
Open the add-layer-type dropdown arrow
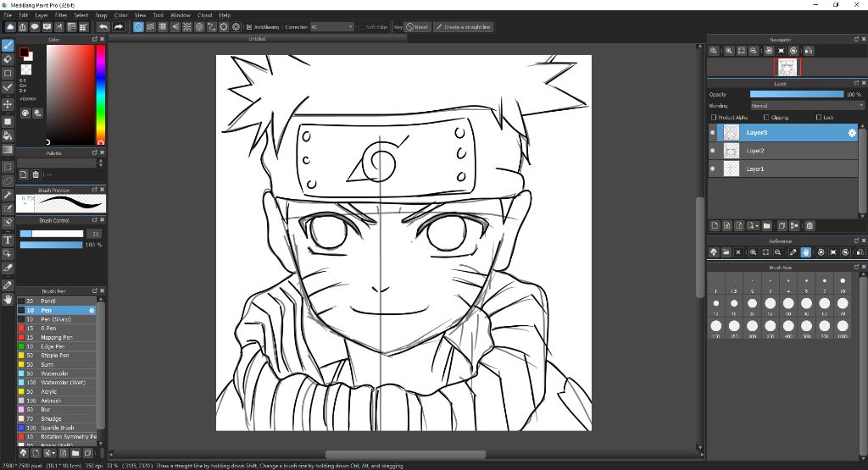(757, 225)
